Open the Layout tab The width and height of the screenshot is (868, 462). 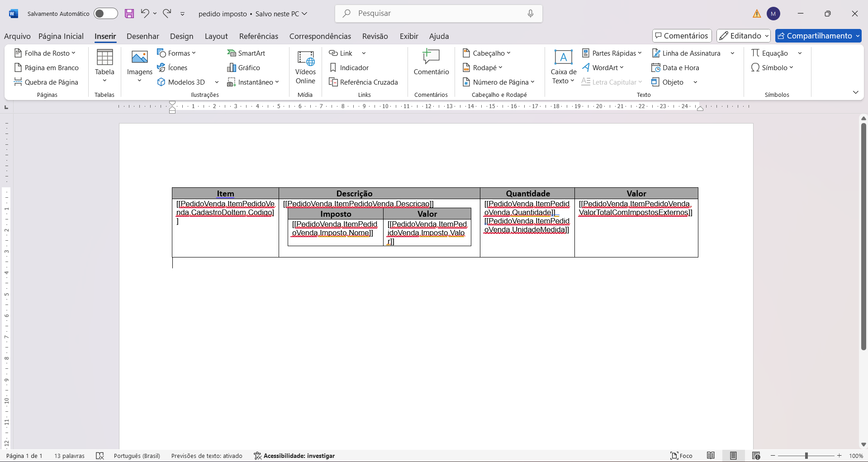click(216, 36)
